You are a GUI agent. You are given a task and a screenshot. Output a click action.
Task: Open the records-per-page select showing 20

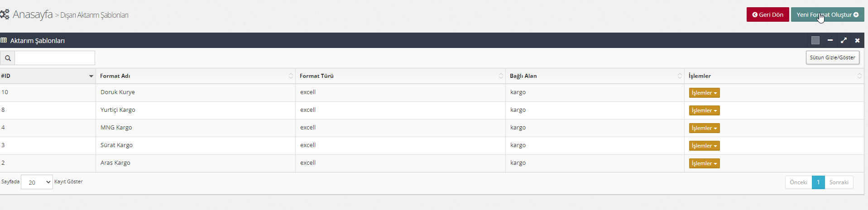[x=37, y=182]
